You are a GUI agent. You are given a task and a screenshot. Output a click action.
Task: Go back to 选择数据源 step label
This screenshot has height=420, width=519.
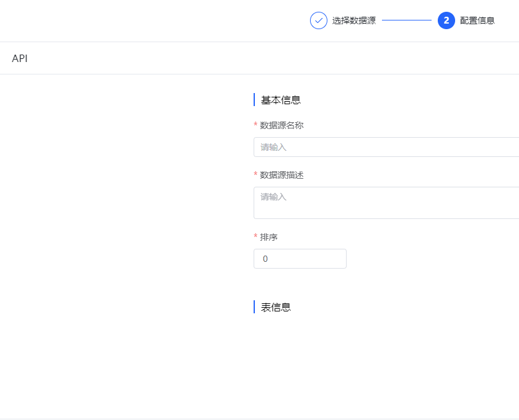(354, 20)
